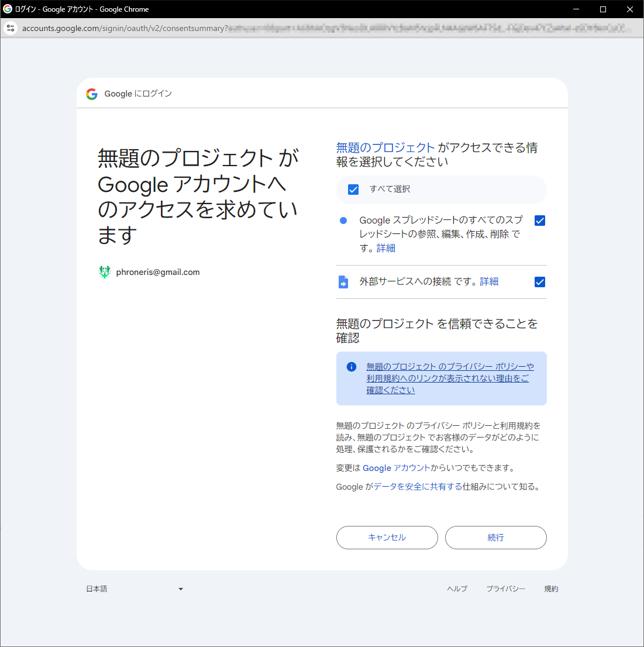Open 詳細 link for 外部サービスへの接続
Screen dimensions: 644x647
click(489, 282)
